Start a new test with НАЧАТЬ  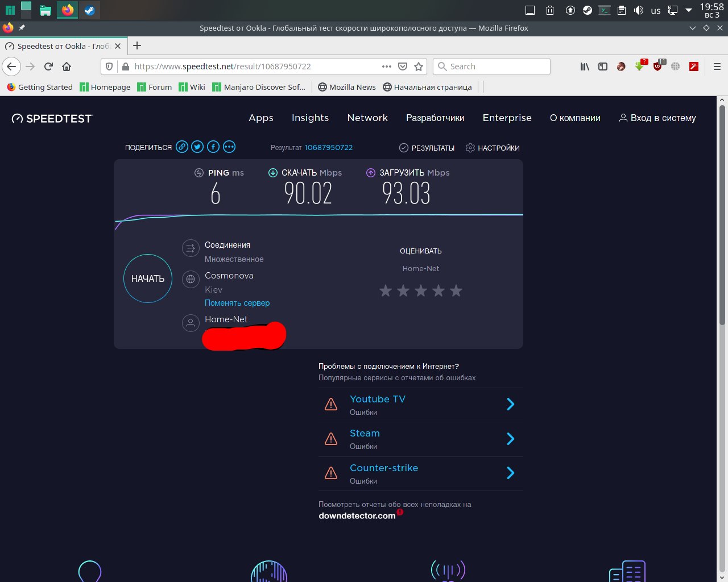[148, 278]
